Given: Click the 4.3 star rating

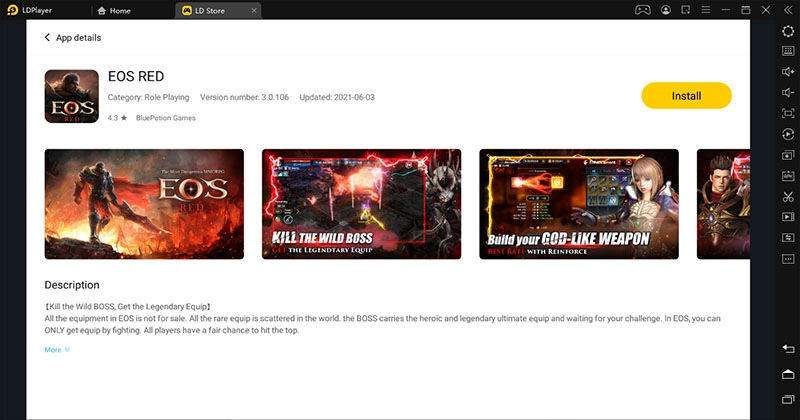Looking at the screenshot, I should (117, 118).
